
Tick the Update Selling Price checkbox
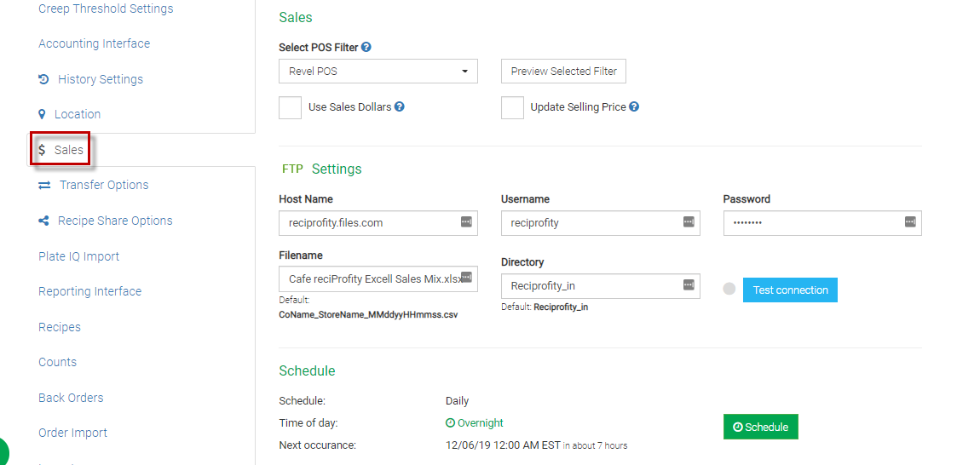[x=512, y=108]
